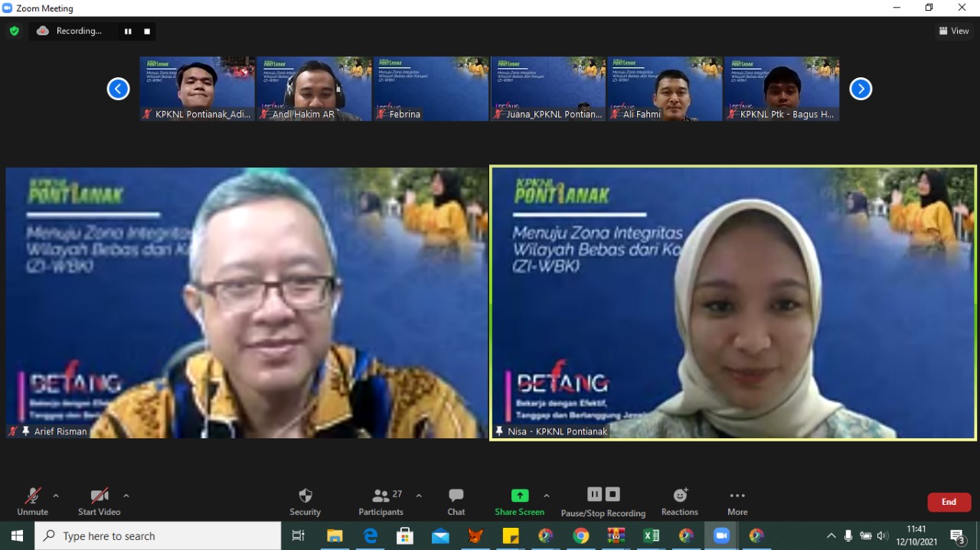The image size is (980, 550).
Task: Open Microsoft Edge from taskbar
Action: coord(371,535)
